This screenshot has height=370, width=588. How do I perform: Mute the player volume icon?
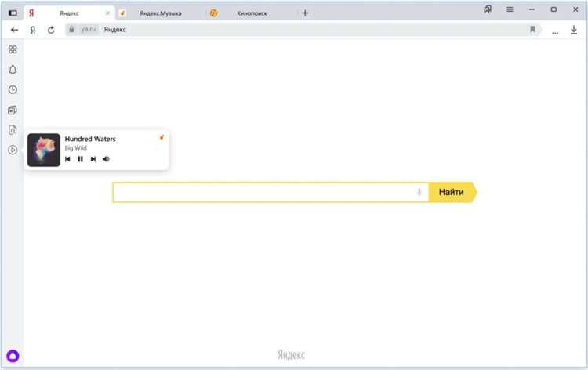(x=106, y=159)
